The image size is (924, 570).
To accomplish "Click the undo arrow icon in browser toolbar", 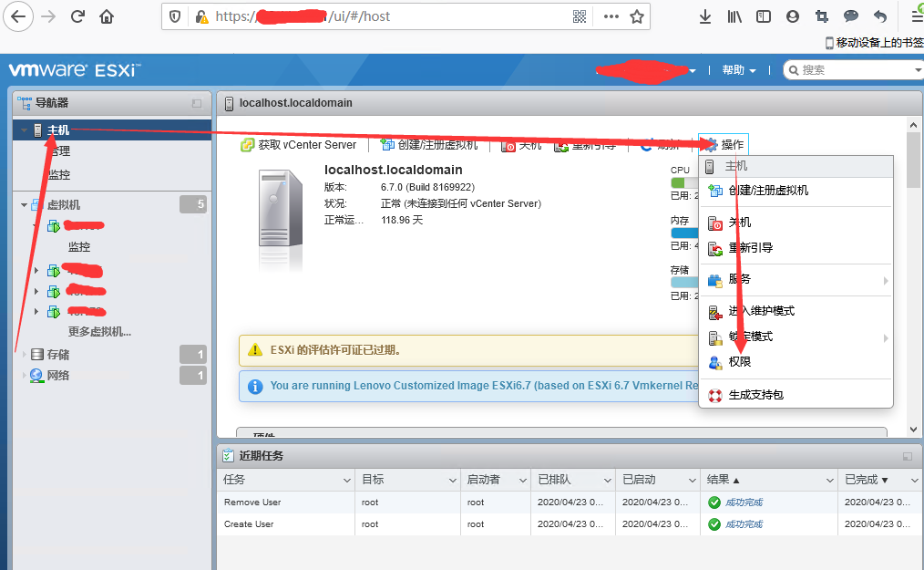I will pos(879,16).
